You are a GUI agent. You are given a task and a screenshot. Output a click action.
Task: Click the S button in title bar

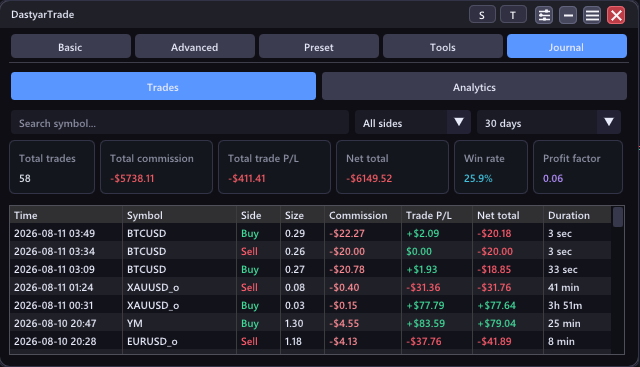coord(482,15)
